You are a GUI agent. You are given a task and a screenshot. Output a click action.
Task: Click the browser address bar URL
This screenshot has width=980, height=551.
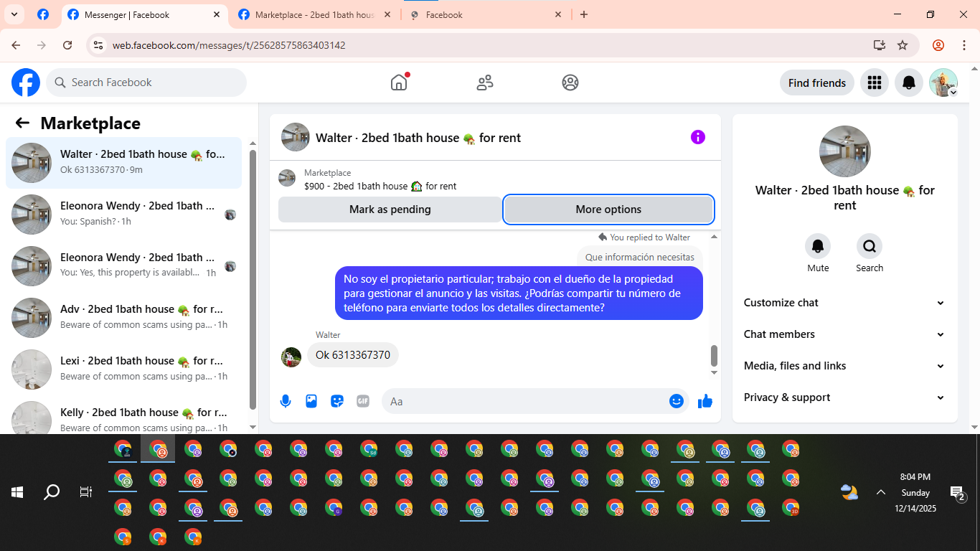point(229,45)
